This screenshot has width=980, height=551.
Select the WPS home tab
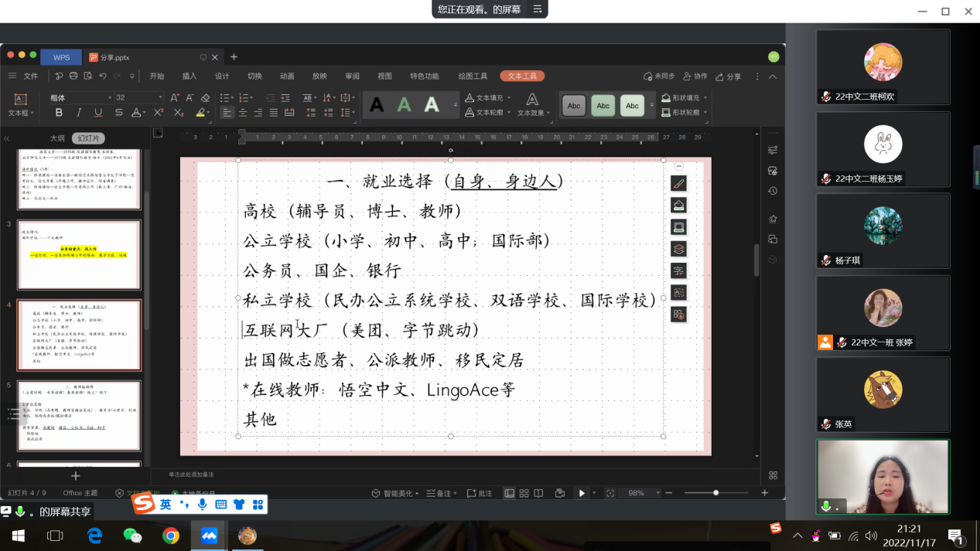tap(61, 57)
